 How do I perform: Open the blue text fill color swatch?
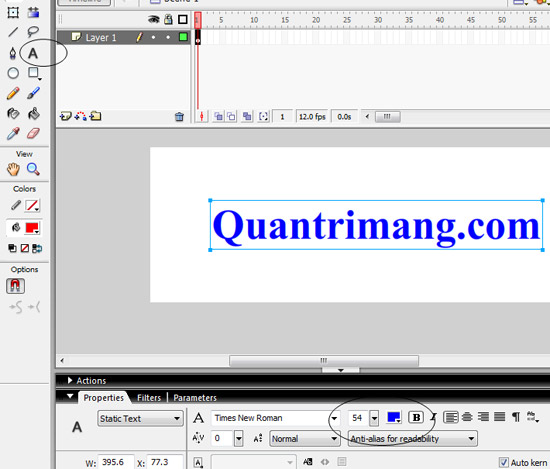(x=394, y=417)
